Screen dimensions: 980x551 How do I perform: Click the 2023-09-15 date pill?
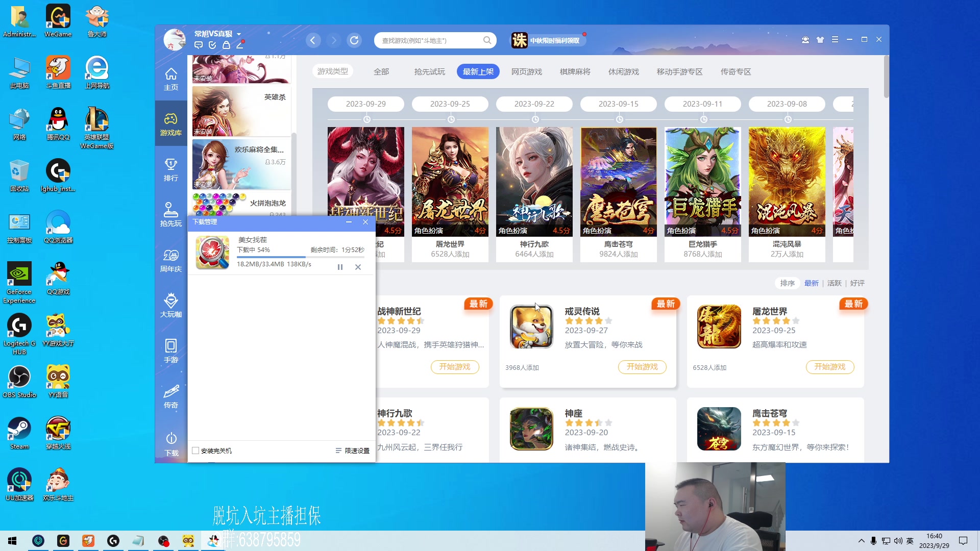click(619, 104)
